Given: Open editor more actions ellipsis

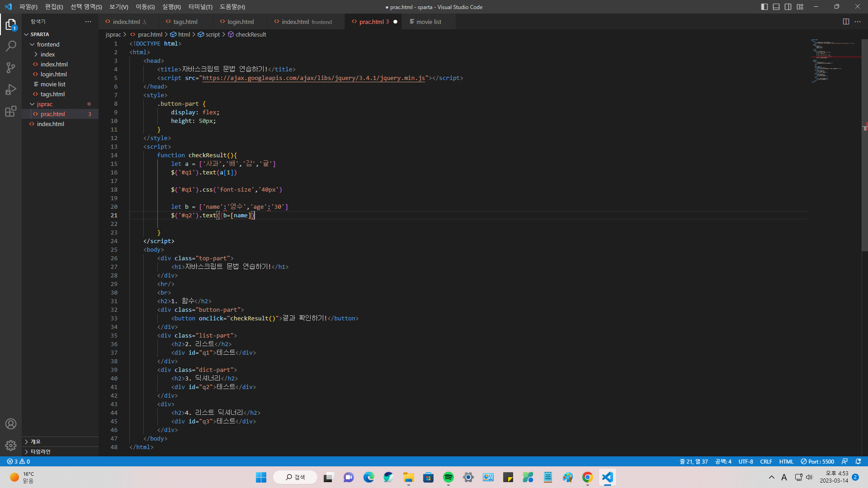Looking at the screenshot, I should [x=858, y=22].
